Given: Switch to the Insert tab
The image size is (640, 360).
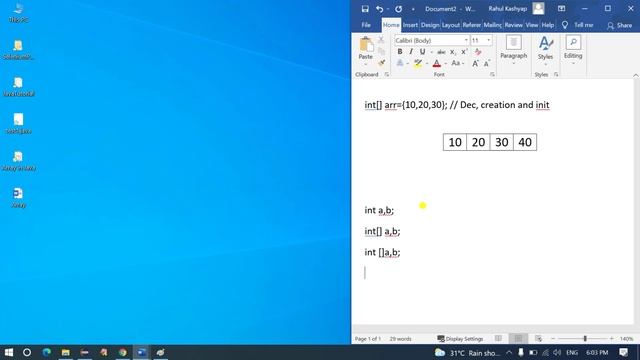Looking at the screenshot, I should tap(410, 25).
